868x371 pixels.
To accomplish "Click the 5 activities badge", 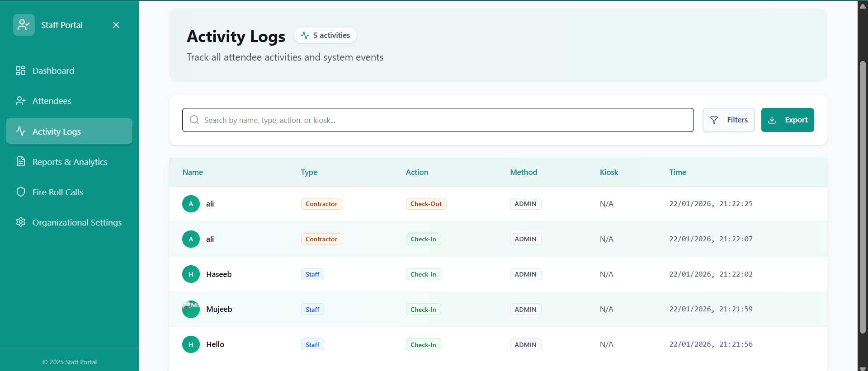I will [x=325, y=35].
